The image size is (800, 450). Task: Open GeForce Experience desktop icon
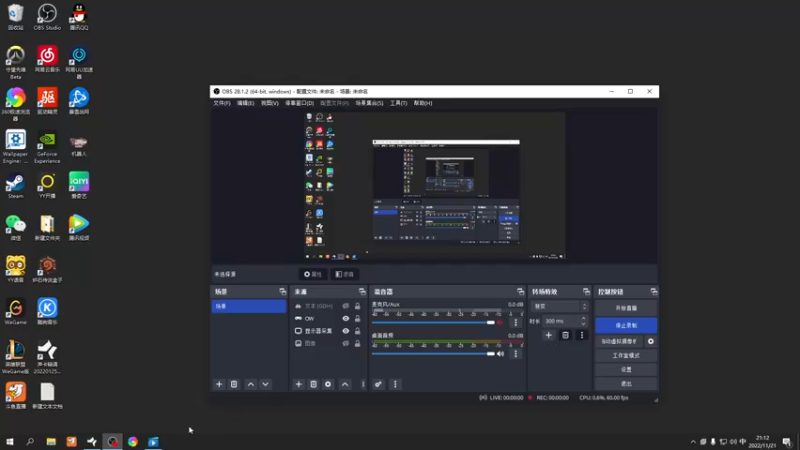click(x=47, y=148)
